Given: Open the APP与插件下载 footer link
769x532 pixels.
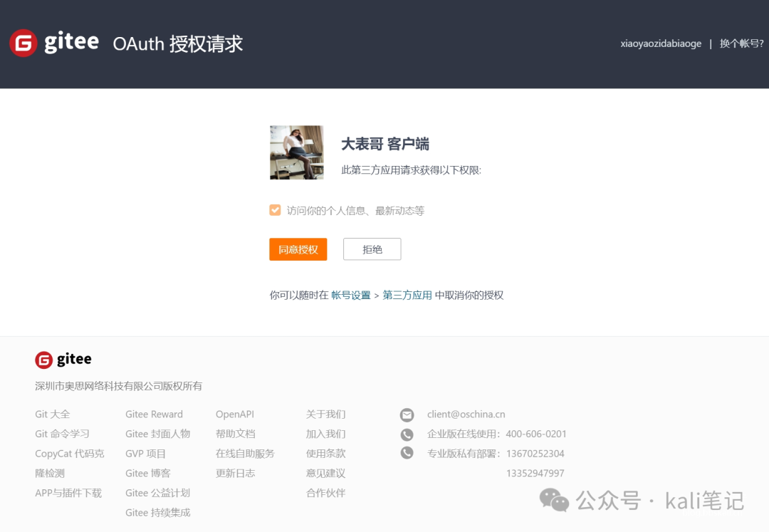Looking at the screenshot, I should [68, 493].
